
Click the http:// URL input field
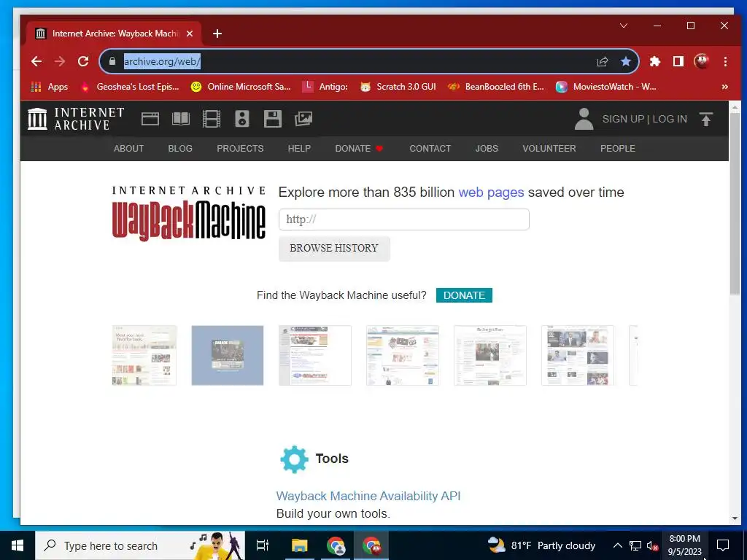(x=404, y=219)
